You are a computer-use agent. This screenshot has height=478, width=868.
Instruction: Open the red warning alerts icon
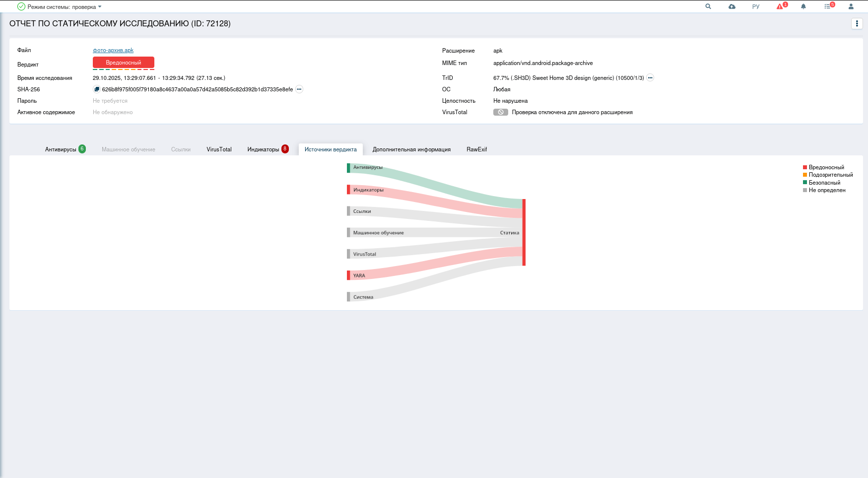pyautogui.click(x=780, y=6)
